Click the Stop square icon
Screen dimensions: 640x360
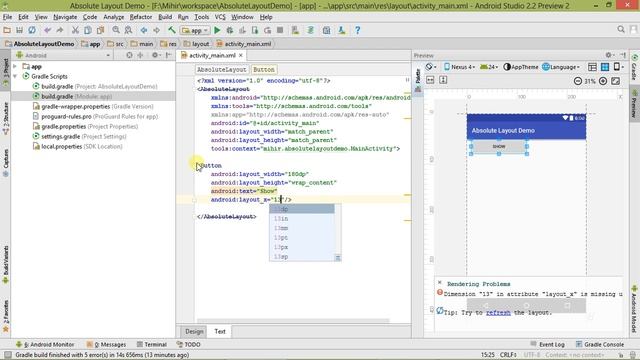[x=280, y=30]
